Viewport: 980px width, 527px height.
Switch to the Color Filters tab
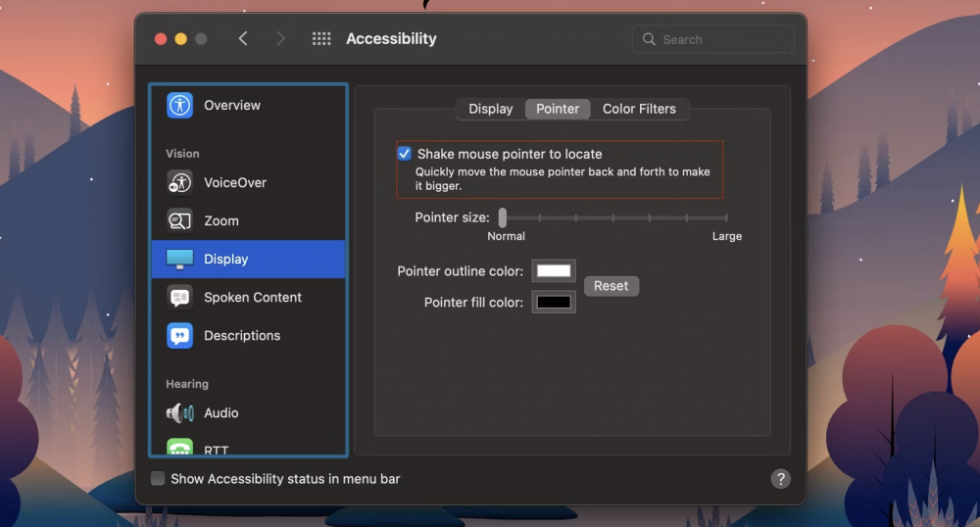pyautogui.click(x=639, y=109)
